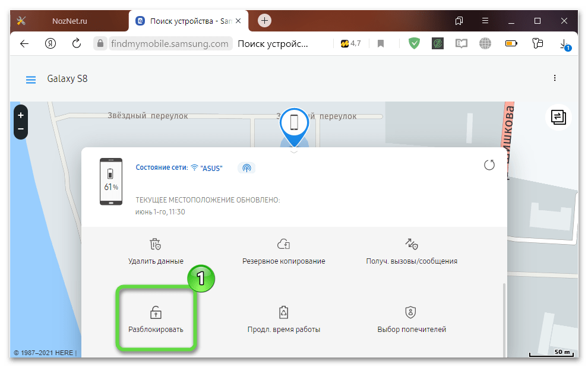Open Получ. вызовы/сообщения option
588x367 pixels.
coord(412,244)
